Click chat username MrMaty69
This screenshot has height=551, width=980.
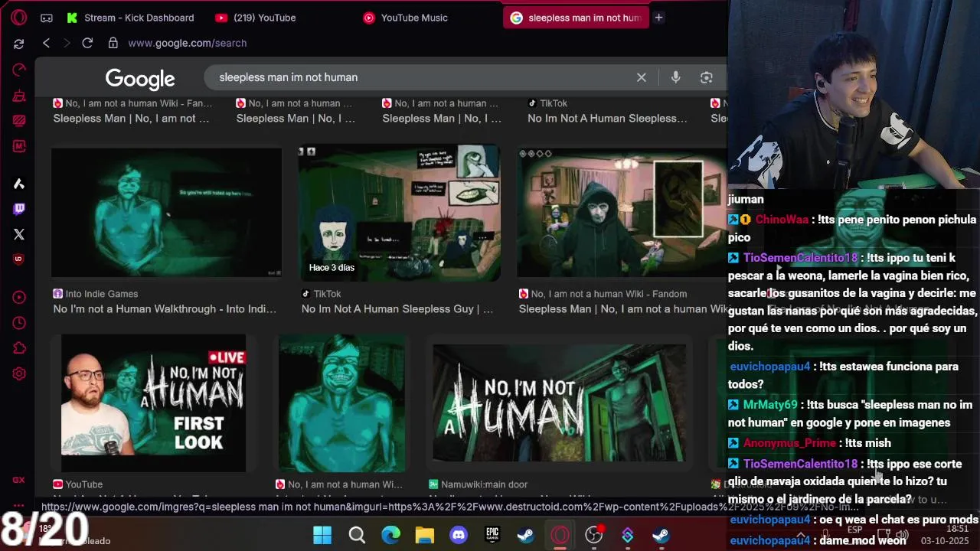pyautogui.click(x=770, y=405)
